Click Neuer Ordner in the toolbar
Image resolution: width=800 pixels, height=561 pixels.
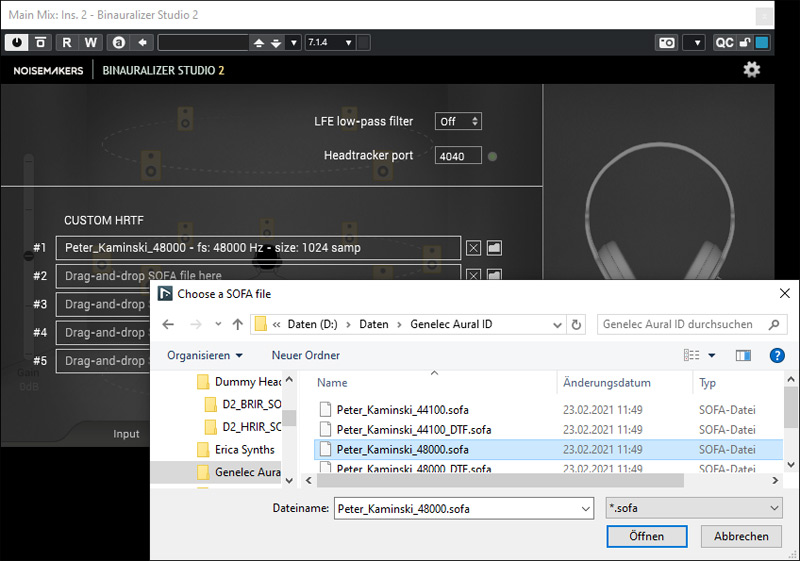(x=305, y=355)
